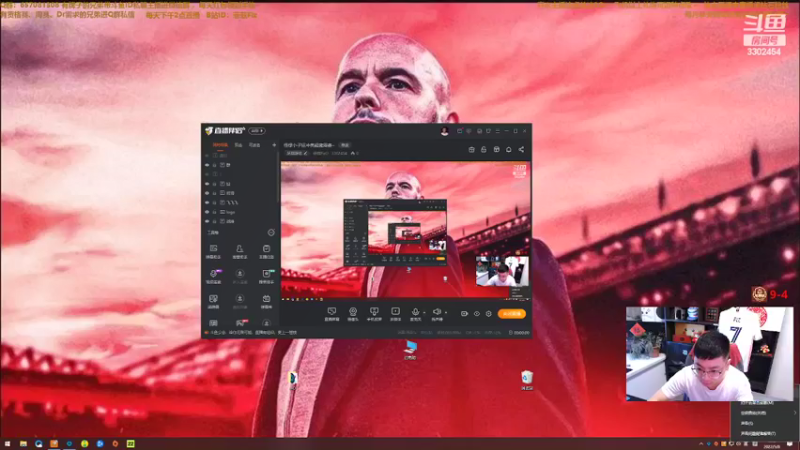Add a screen capture source in bottom toolbar

[x=332, y=314]
